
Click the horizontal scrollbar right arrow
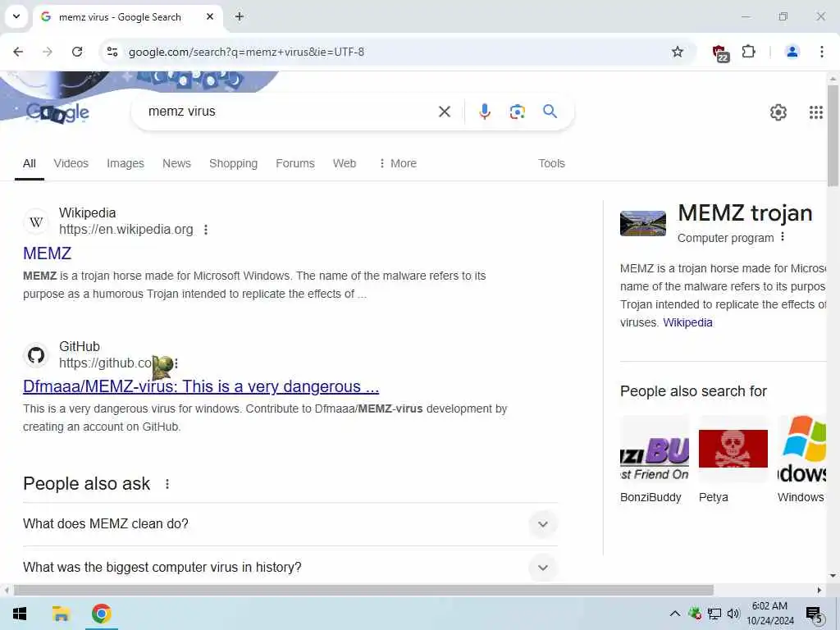[x=819, y=591]
